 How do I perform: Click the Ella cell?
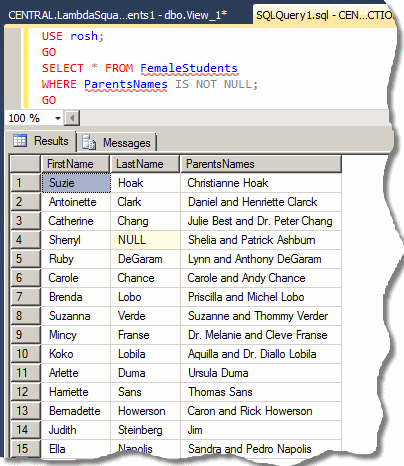(x=76, y=449)
